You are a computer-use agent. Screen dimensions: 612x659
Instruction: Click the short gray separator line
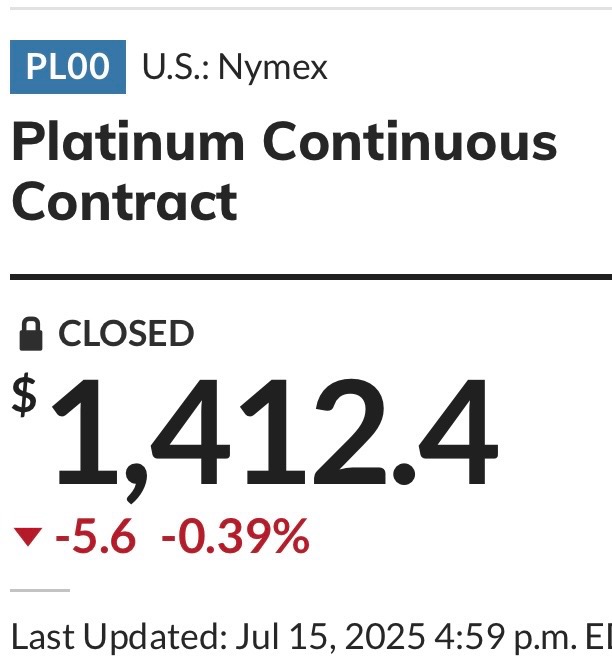(40, 590)
